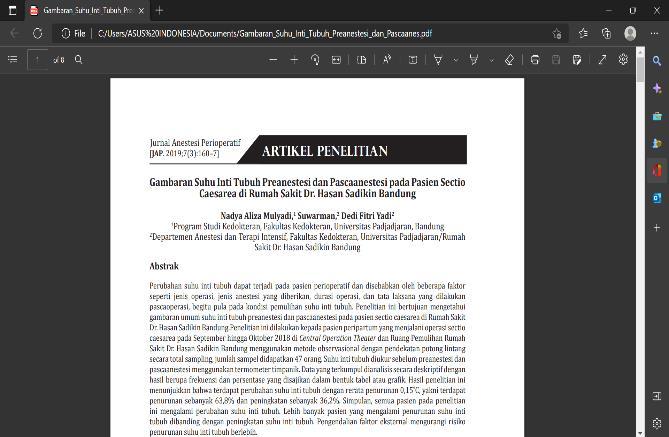The height and width of the screenshot is (437, 669).
Task: Zoom out of the PDF document
Action: tap(273, 60)
